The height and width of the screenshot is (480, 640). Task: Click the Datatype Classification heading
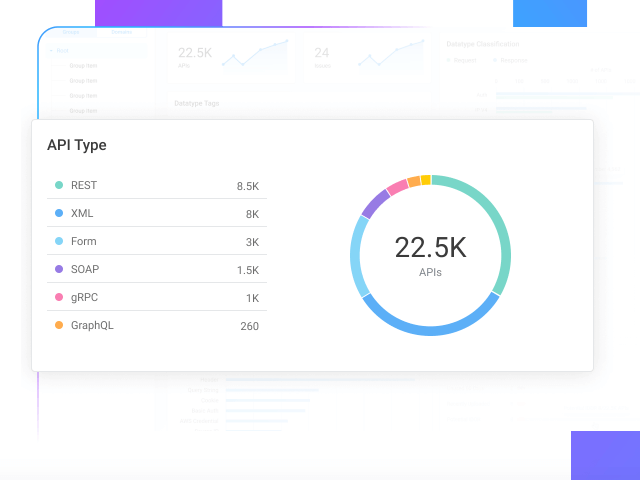pyautogui.click(x=483, y=44)
